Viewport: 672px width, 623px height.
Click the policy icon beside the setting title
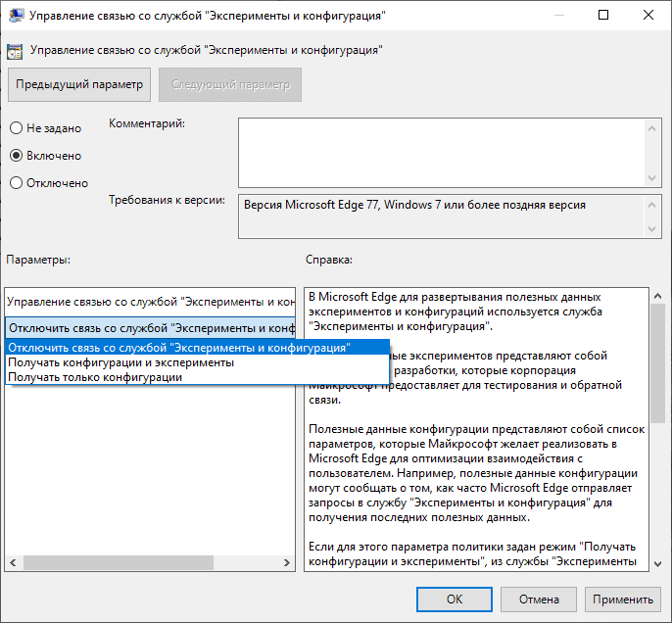coord(15,51)
